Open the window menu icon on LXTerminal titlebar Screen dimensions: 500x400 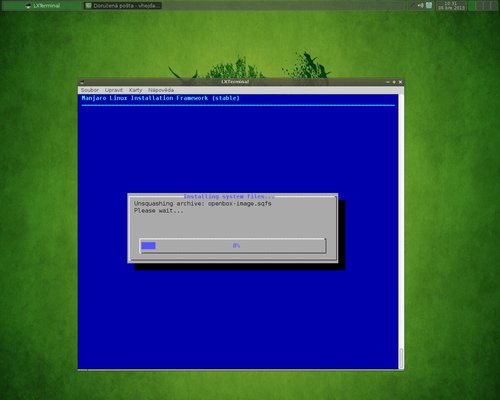point(82,82)
